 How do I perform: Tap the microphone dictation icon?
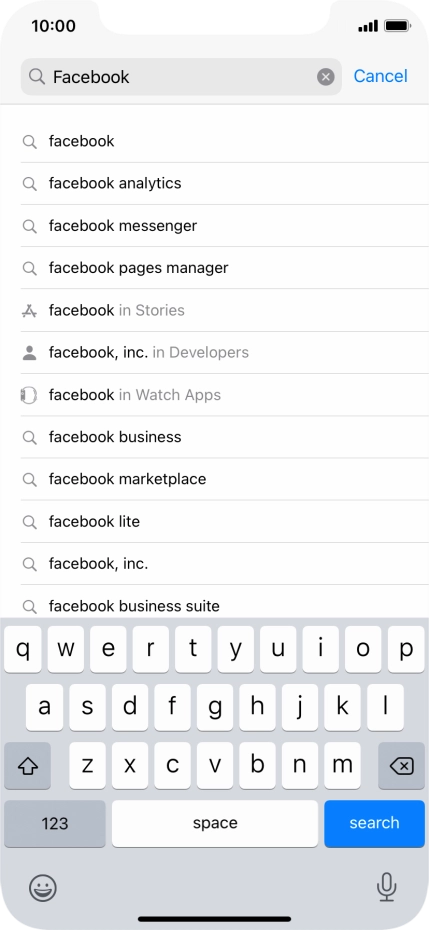tap(386, 887)
